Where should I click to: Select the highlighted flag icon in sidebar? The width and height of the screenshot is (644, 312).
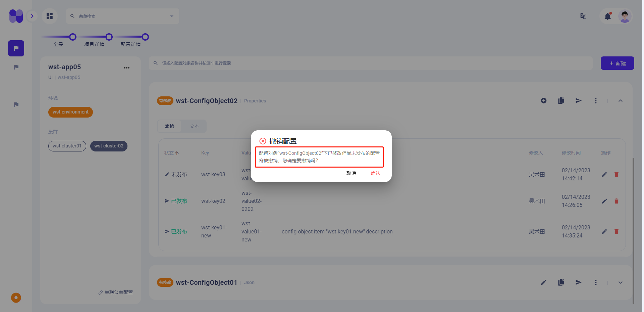(x=16, y=48)
